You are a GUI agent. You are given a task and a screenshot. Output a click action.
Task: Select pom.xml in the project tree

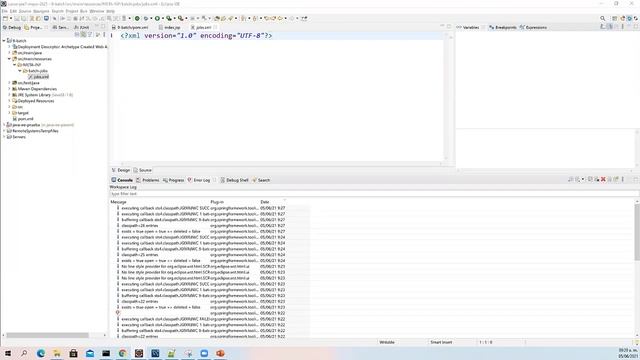(23, 119)
